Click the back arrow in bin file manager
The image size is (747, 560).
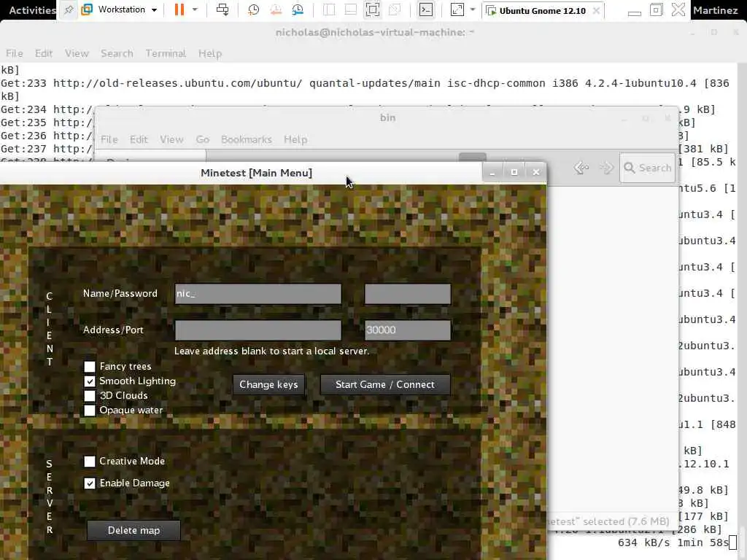pos(581,168)
